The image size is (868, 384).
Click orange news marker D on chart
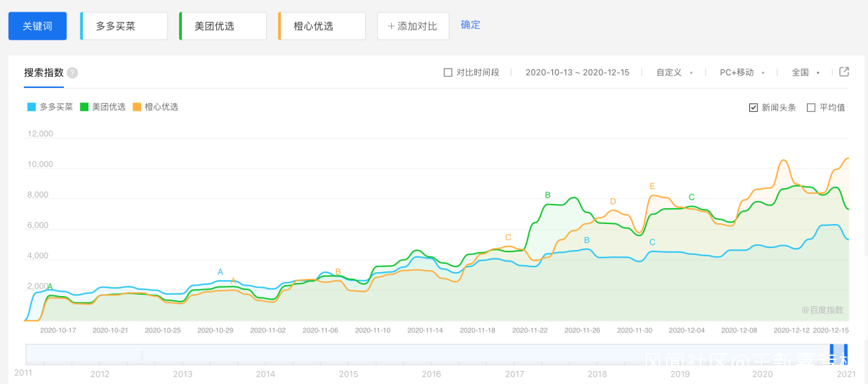pos(613,201)
